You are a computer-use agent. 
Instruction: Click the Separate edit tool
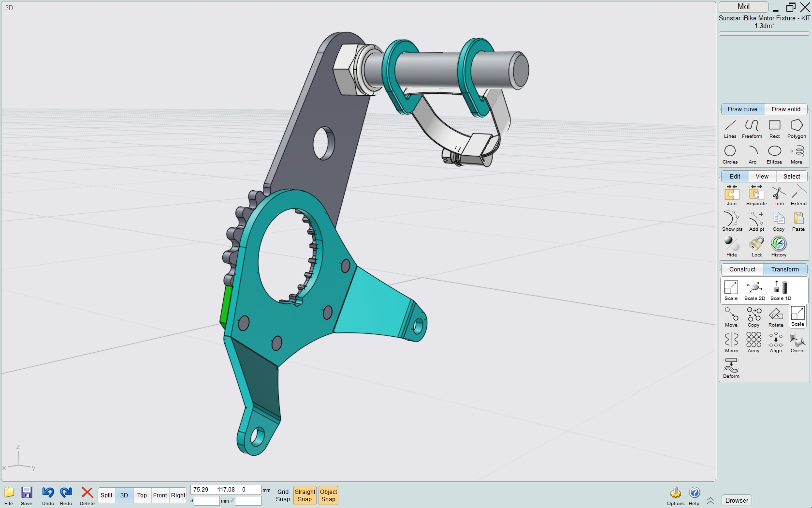[x=756, y=196]
